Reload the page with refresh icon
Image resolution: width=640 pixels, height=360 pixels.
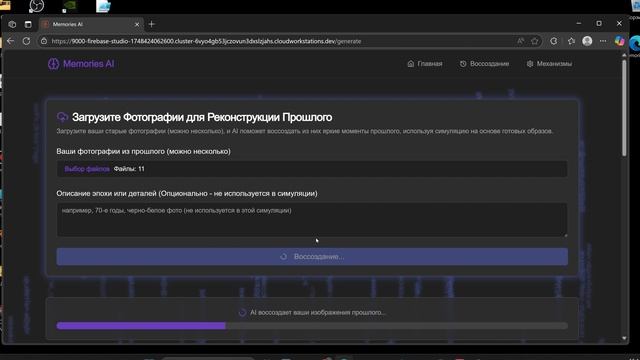tap(27, 41)
